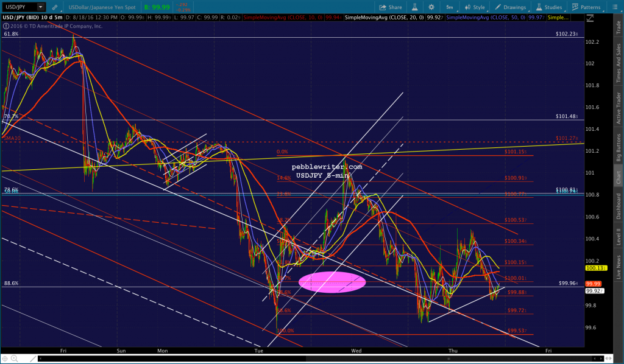Open the 5m timeframe dropdown

pos(450,7)
